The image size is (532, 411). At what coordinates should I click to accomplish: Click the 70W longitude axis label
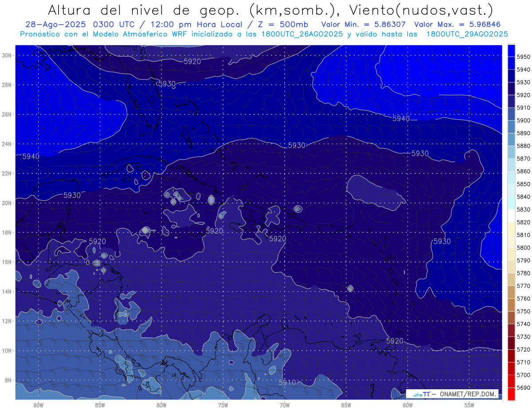(x=285, y=405)
